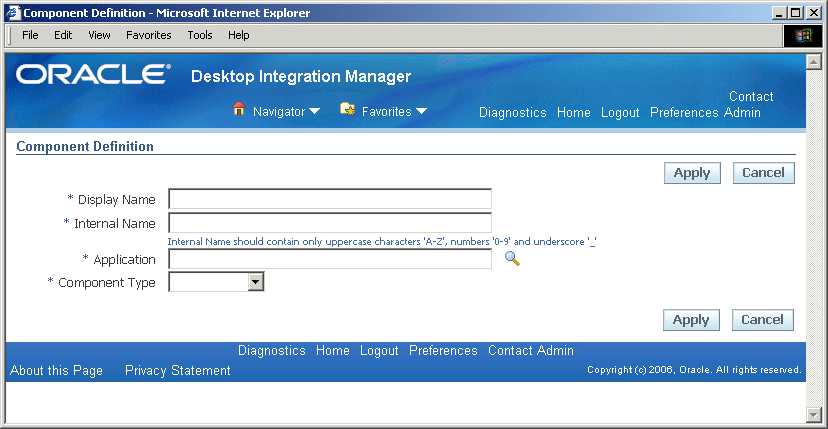Click the top Cancel button

pos(763,173)
